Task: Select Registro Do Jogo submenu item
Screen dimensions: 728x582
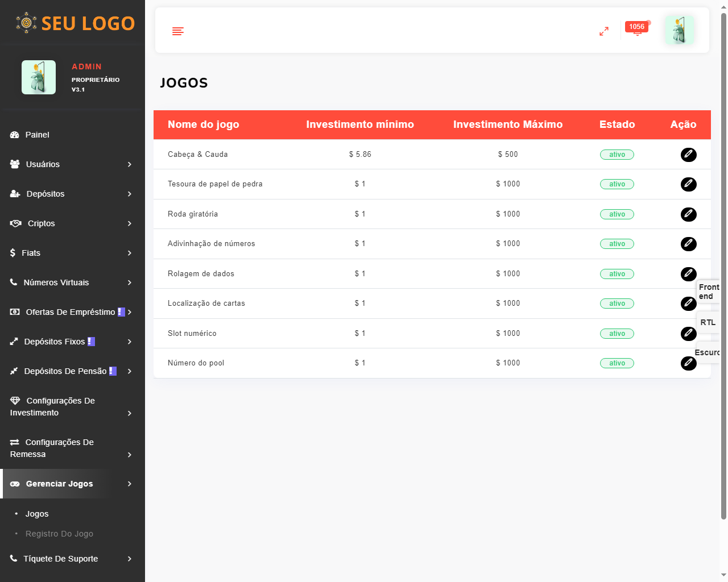Action: [59, 534]
